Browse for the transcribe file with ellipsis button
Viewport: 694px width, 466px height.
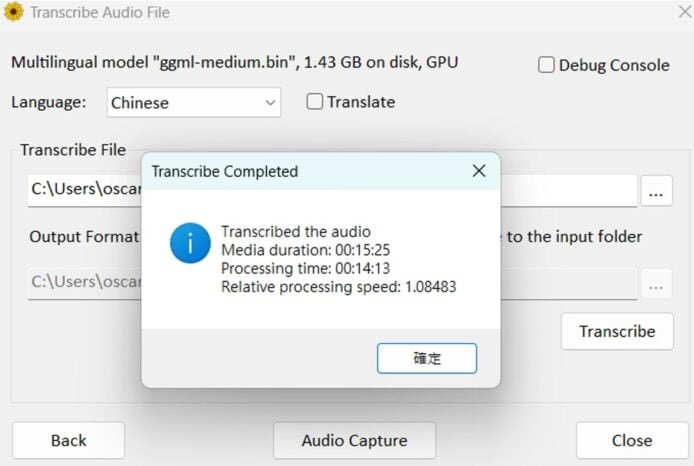656,191
